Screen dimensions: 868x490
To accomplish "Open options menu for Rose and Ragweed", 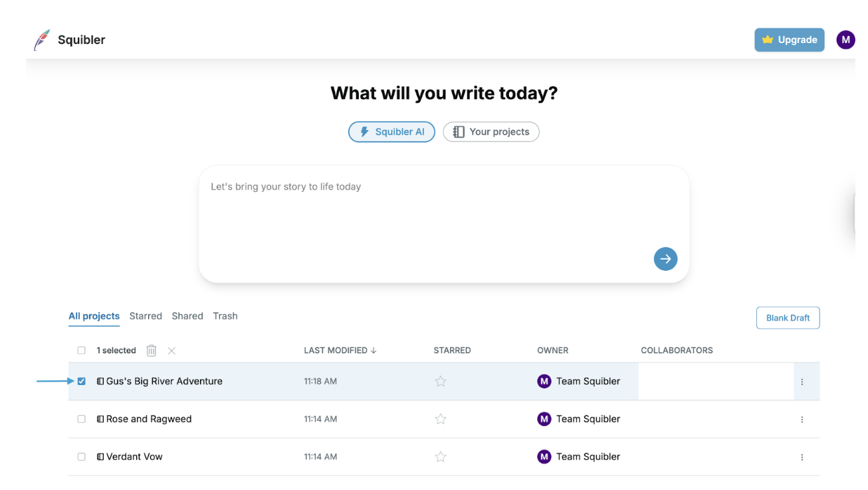I will coord(802,420).
